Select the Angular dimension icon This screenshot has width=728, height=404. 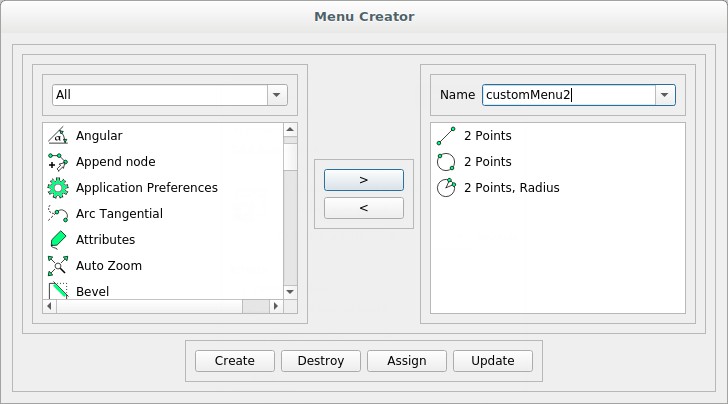[x=58, y=136]
